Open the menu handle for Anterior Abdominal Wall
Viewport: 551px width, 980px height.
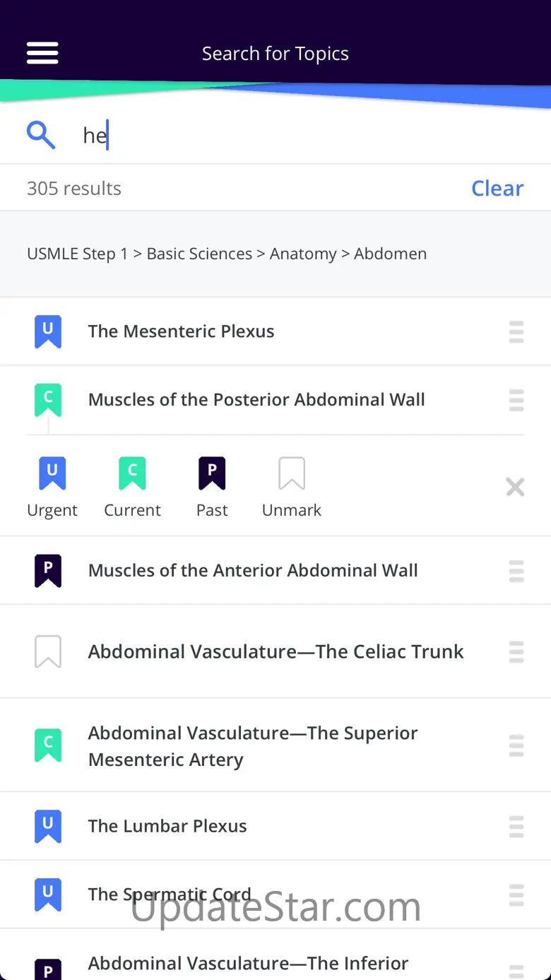[516, 571]
